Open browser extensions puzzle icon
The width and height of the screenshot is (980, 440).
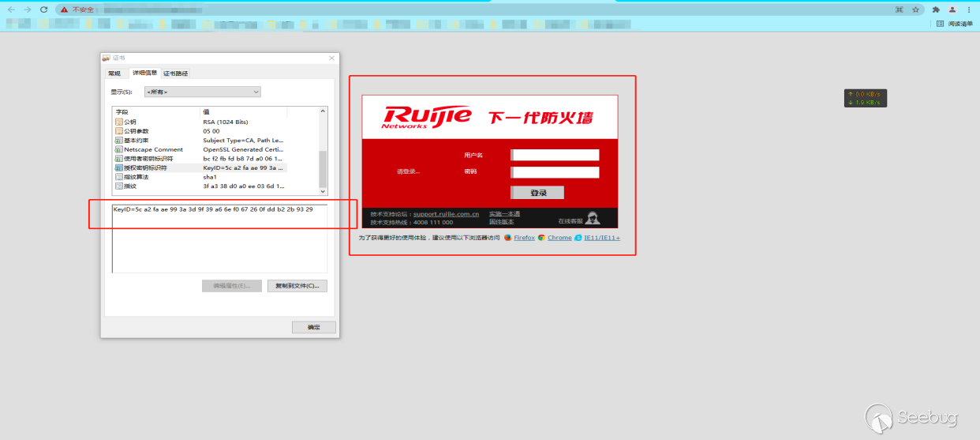[x=936, y=9]
